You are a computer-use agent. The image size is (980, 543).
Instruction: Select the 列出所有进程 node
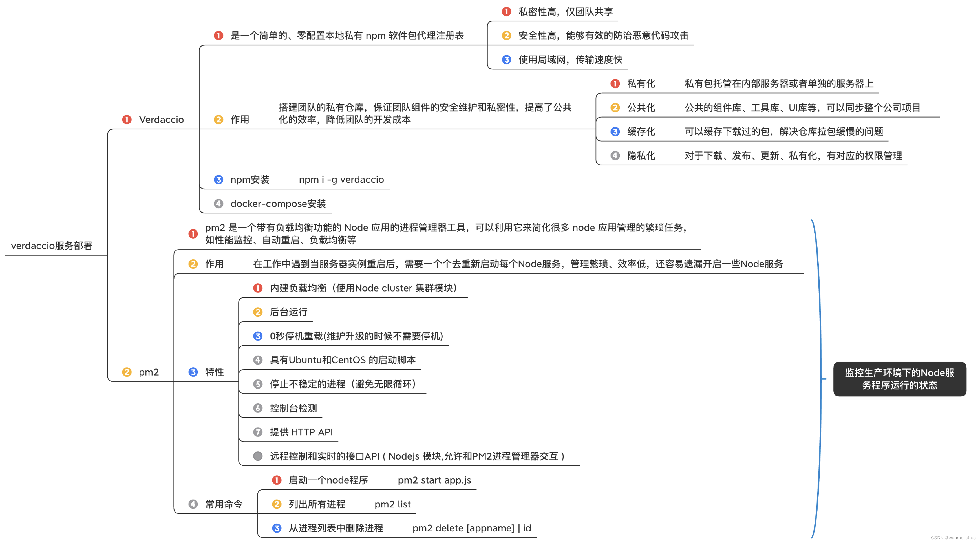[x=317, y=504]
